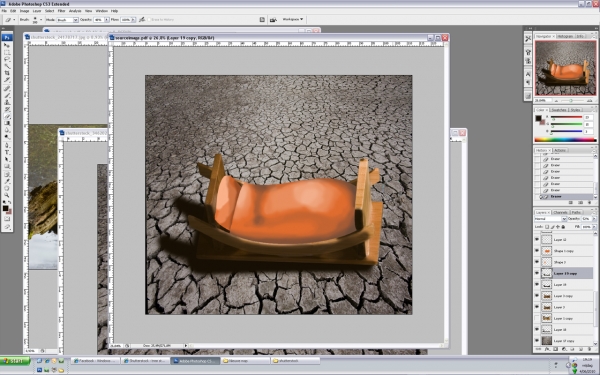The height and width of the screenshot is (375, 600).
Task: Show the hidden Layer 1 copy layer
Action: 537,318
